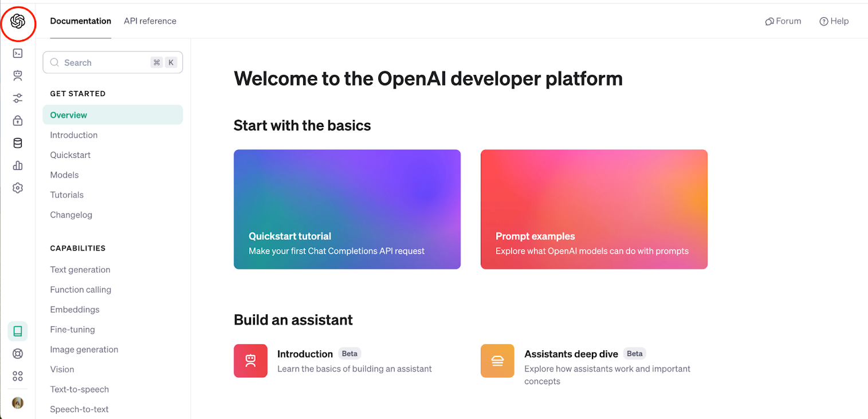Open your profile avatar at sidebar bottom
The height and width of the screenshot is (419, 868).
tap(17, 403)
